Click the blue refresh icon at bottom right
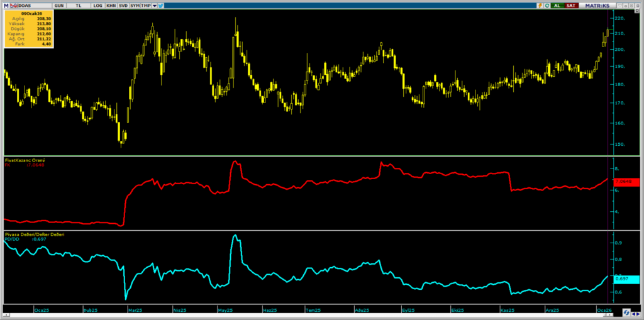Screen dimensions: 644x320 coord(627,312)
